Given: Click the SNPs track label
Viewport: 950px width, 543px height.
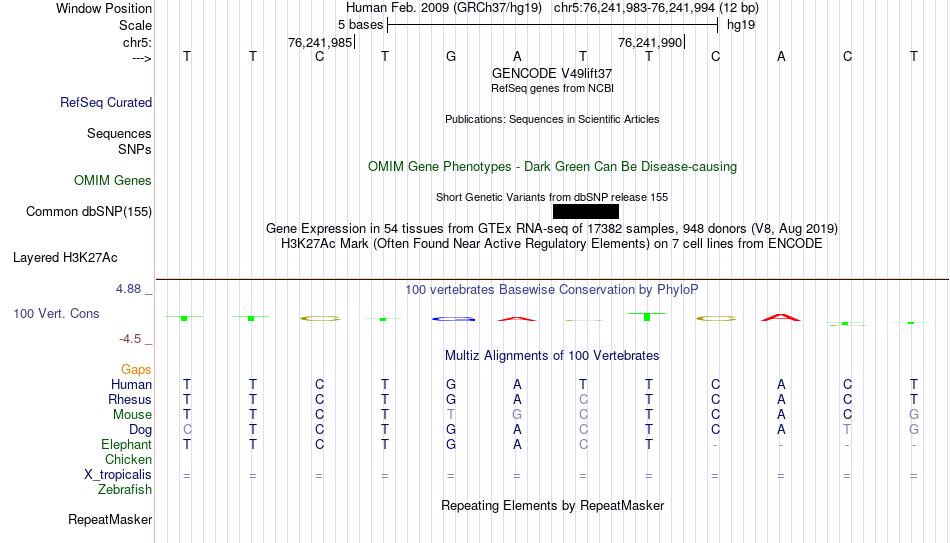Looking at the screenshot, I should [135, 149].
